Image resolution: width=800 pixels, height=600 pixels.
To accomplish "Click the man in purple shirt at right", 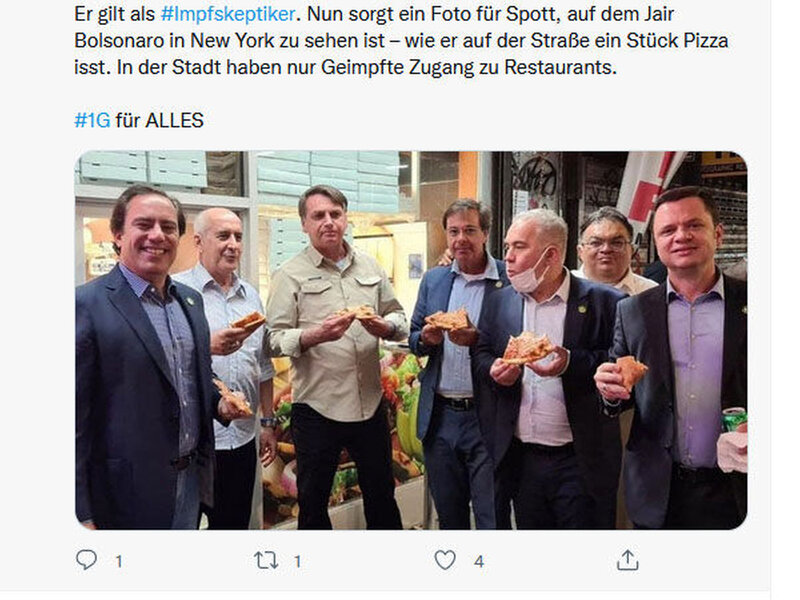I will pos(679,357).
